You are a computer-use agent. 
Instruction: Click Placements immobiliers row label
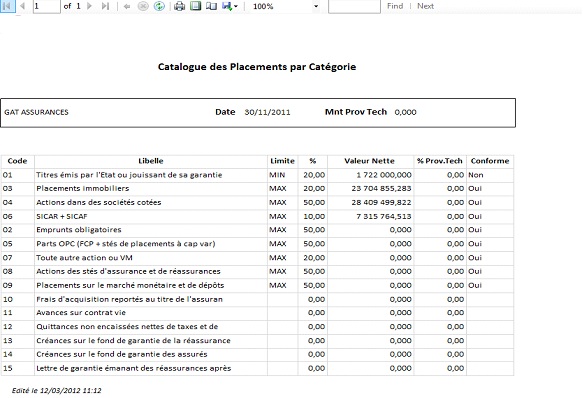pyautogui.click(x=83, y=189)
